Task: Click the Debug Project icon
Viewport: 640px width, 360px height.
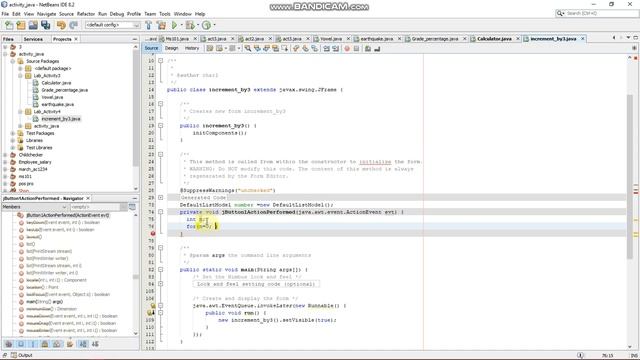Action: pyautogui.click(x=190, y=25)
